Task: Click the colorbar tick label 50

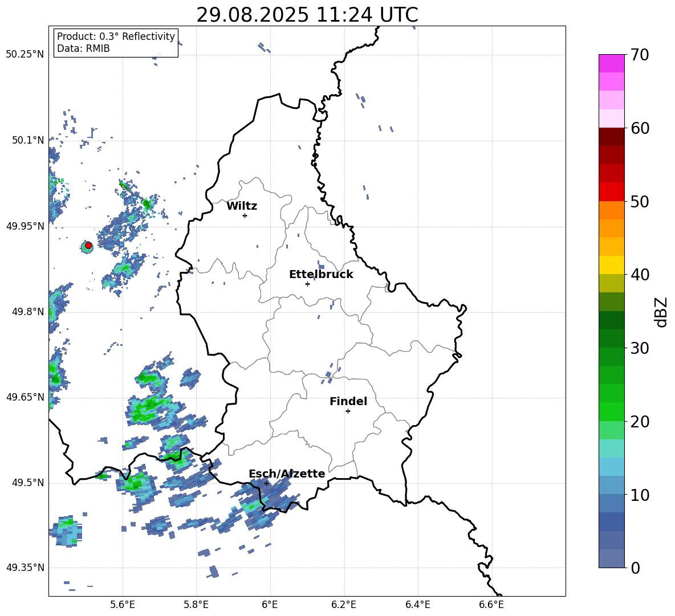Action: (x=640, y=201)
